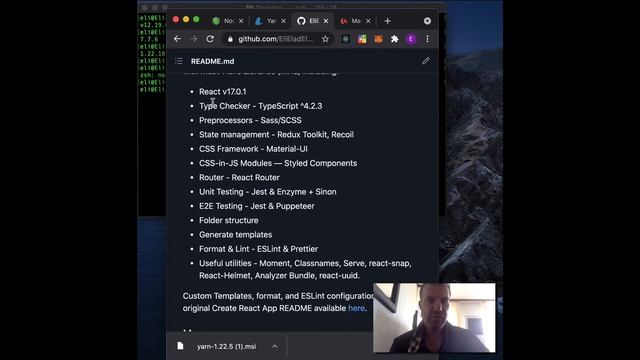Click 'Format & Lint - ESLint & Prettier'
Screen dimensions: 640x360
[258, 249]
